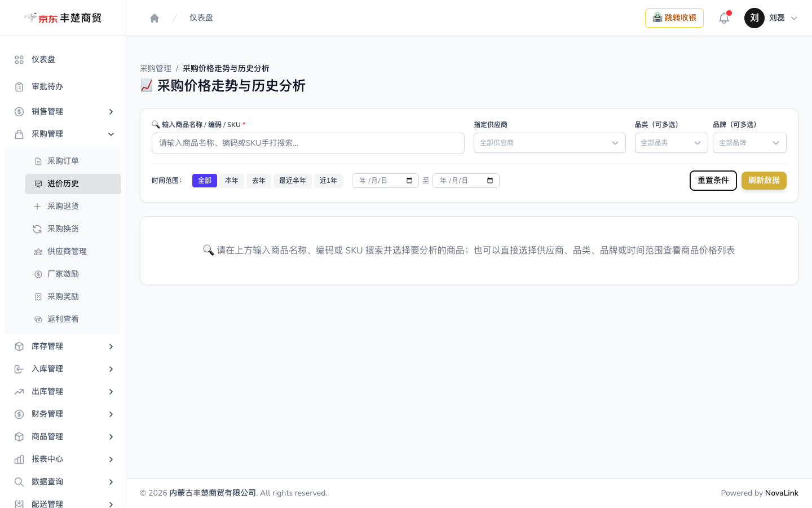Click the 采购退货 plus icon

pyautogui.click(x=37, y=207)
